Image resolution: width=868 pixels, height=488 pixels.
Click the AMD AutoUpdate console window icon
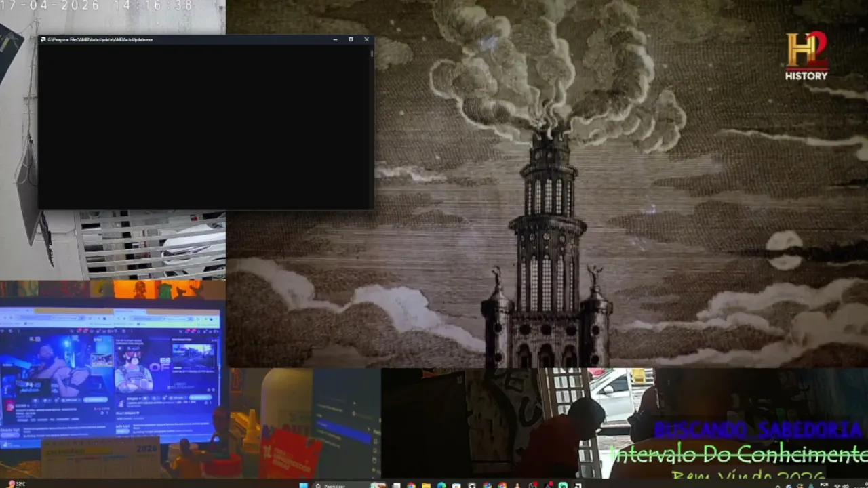point(43,39)
